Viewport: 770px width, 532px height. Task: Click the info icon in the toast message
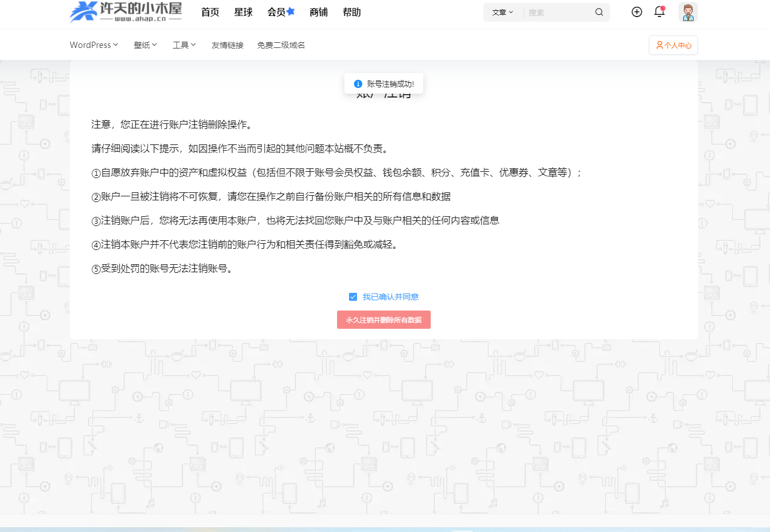coord(358,84)
